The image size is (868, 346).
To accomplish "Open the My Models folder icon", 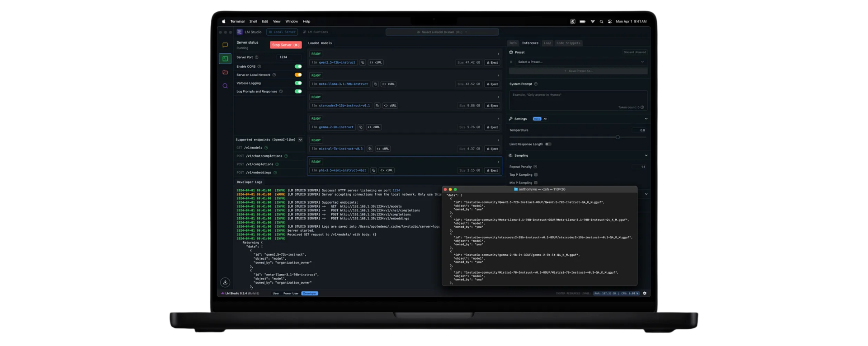I will [225, 72].
